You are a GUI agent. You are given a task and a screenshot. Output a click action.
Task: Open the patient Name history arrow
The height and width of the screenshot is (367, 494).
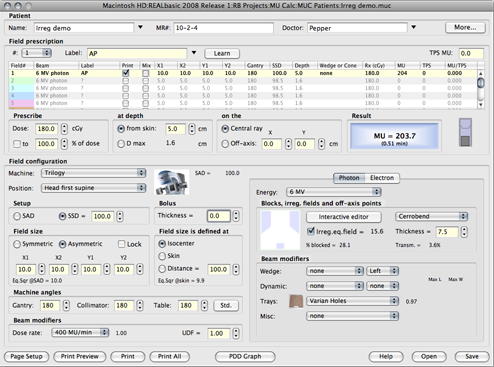tap(140, 27)
